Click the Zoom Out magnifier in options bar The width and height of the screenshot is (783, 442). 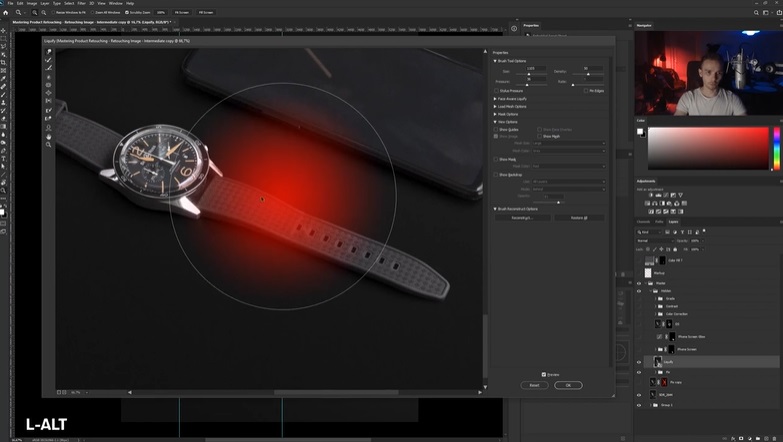43,12
